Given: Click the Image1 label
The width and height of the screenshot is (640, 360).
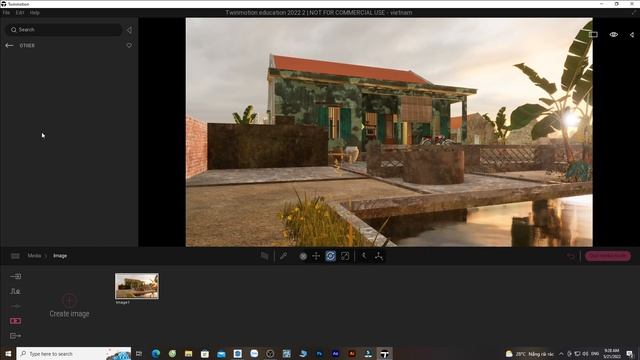Looking at the screenshot, I should [x=122, y=302].
